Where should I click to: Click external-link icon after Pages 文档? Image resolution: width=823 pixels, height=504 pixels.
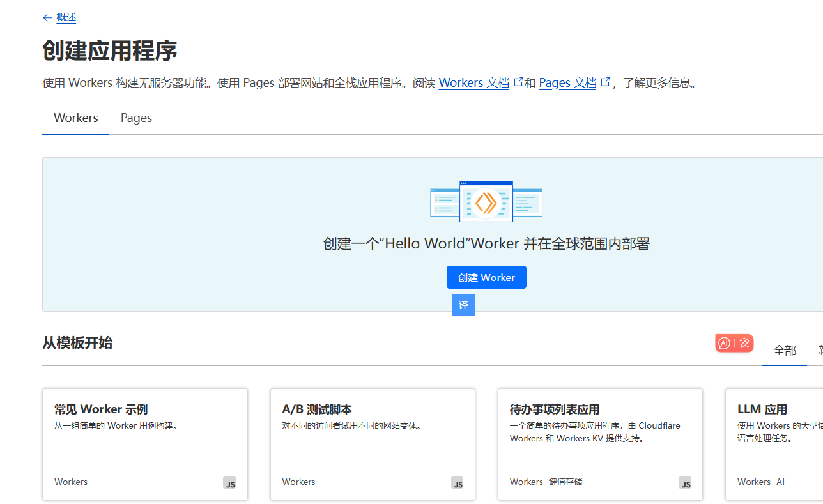[x=605, y=82]
